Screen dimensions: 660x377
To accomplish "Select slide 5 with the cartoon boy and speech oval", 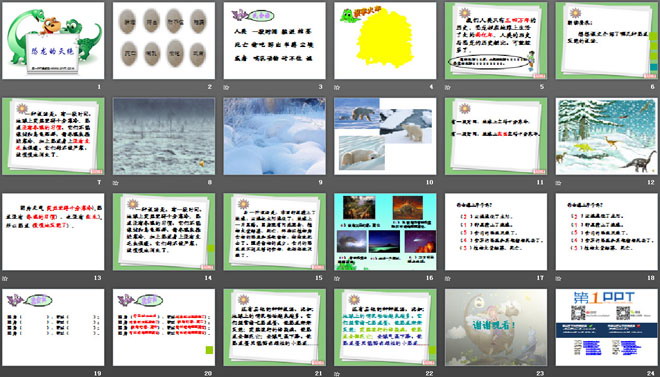I will [x=496, y=40].
